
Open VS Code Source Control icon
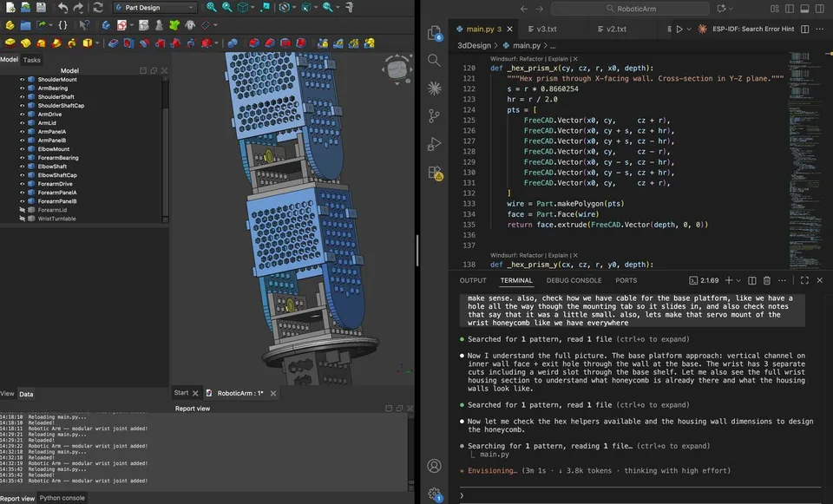434,115
